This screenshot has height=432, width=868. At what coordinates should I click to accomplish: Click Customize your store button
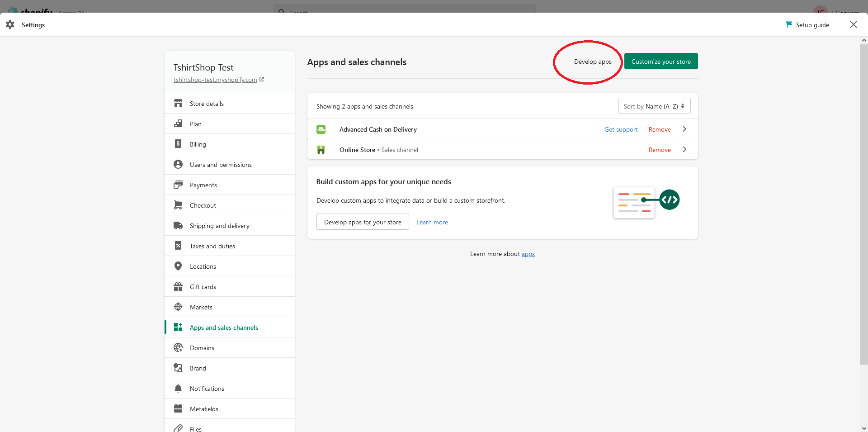[661, 62]
